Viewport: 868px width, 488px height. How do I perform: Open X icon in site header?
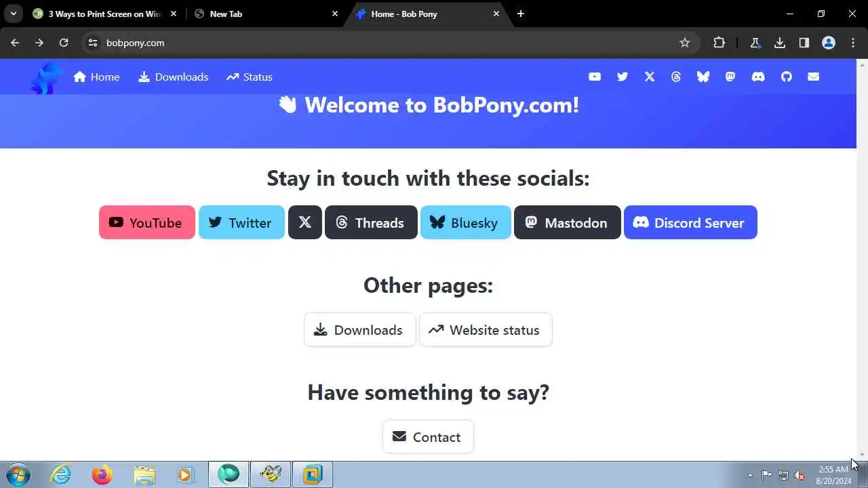tap(650, 77)
